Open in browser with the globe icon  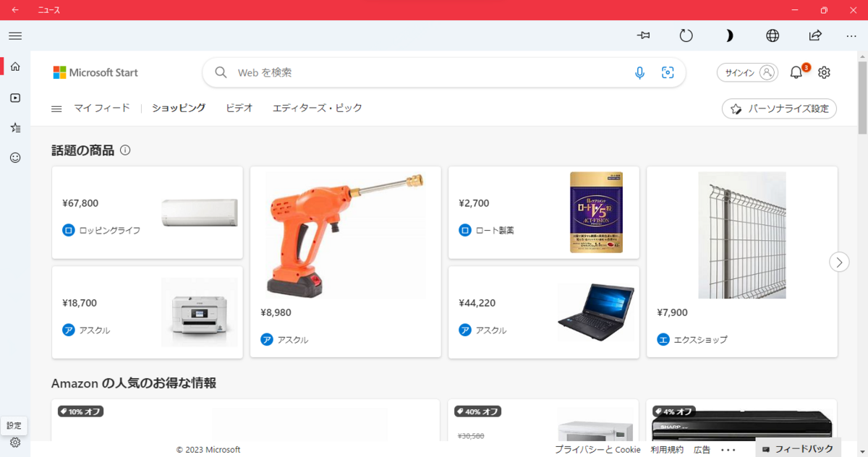click(773, 35)
